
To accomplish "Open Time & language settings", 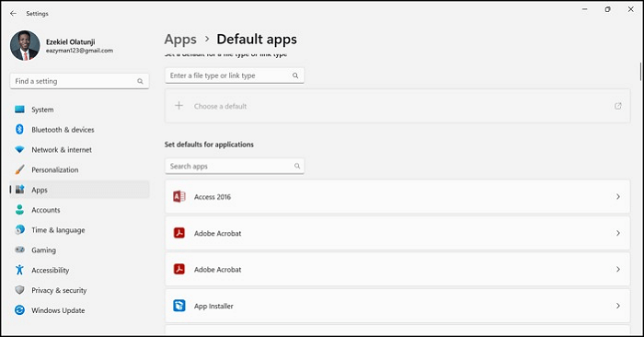I will [79, 230].
